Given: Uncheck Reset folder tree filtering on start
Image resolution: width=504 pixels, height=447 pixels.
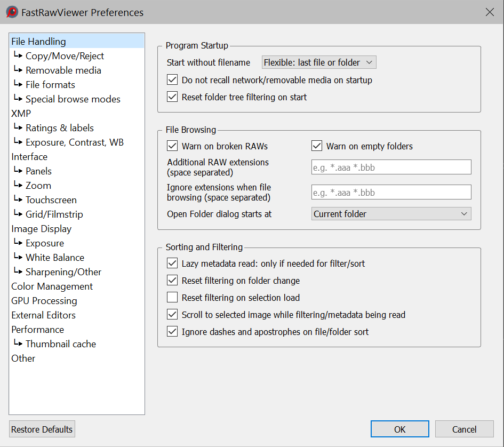Looking at the screenshot, I should 172,97.
